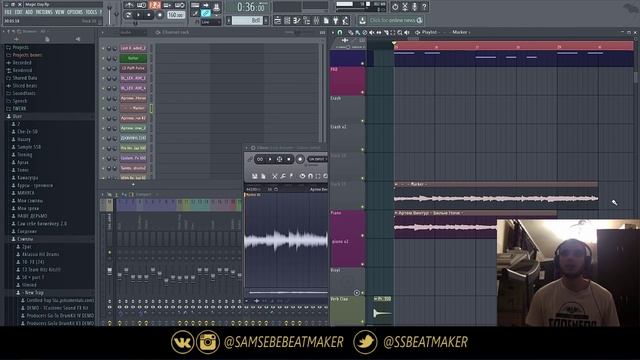Click Edison's save (floppy disk) tool icon
The width and height of the screenshot is (640, 360).
pos(254,176)
